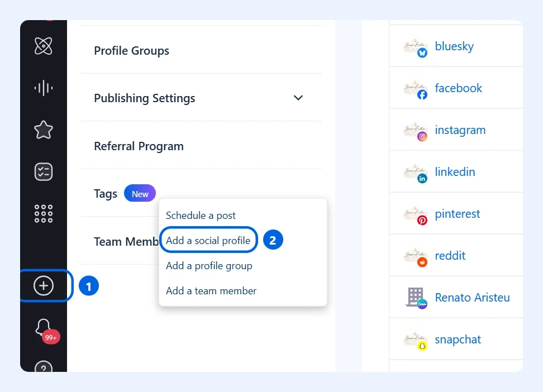Expand the Publishing Settings chevron

click(x=298, y=98)
